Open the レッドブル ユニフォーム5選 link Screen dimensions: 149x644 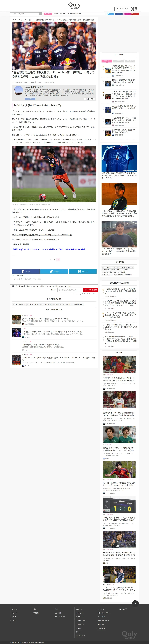click(x=42, y=235)
